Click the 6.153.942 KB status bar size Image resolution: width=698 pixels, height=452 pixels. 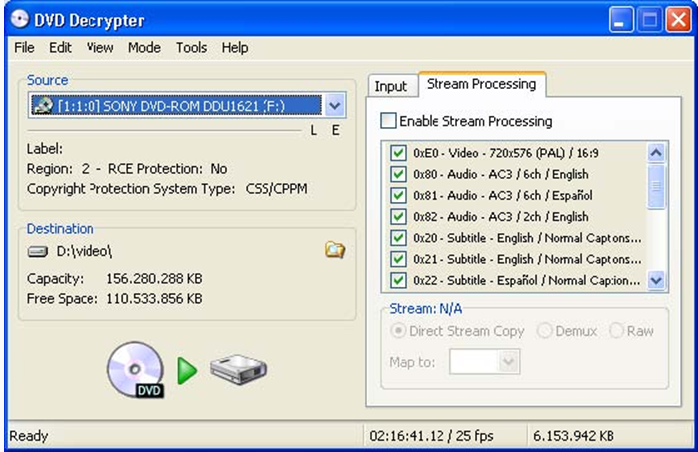573,436
